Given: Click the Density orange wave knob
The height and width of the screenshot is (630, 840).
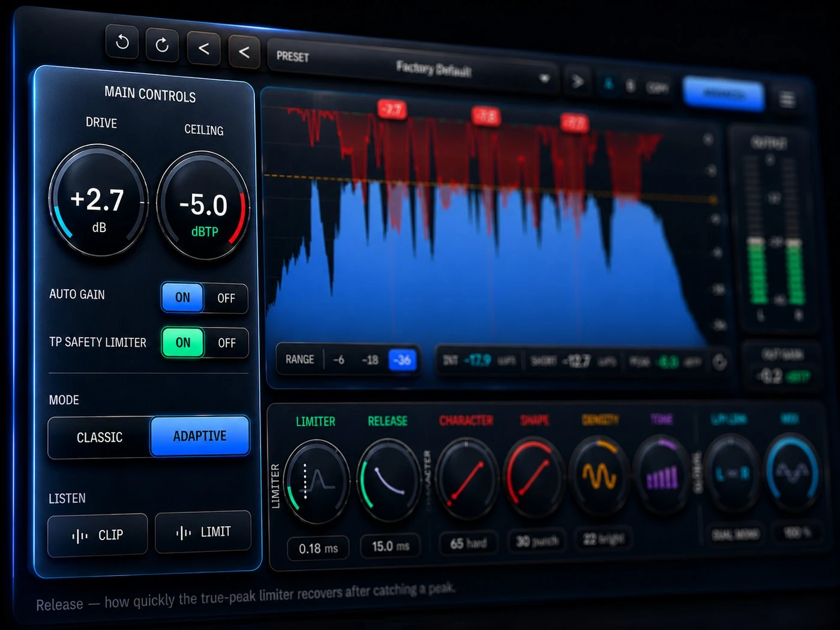Looking at the screenshot, I should pos(598,476).
